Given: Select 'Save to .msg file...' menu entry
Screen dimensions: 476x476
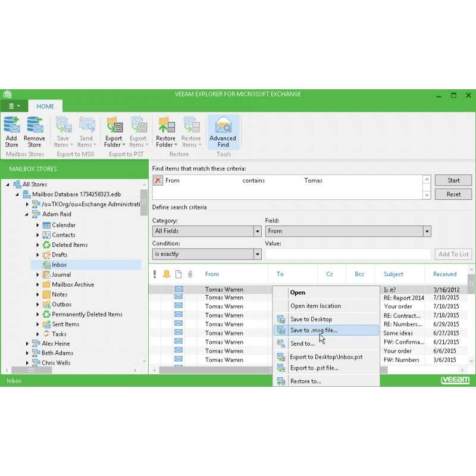Looking at the screenshot, I should pos(326,330).
